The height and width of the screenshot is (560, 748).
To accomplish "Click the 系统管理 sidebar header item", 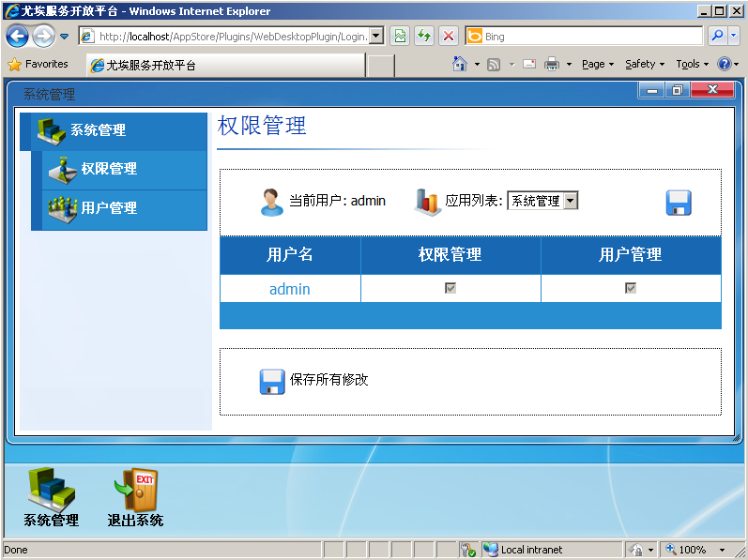I will tap(114, 131).
